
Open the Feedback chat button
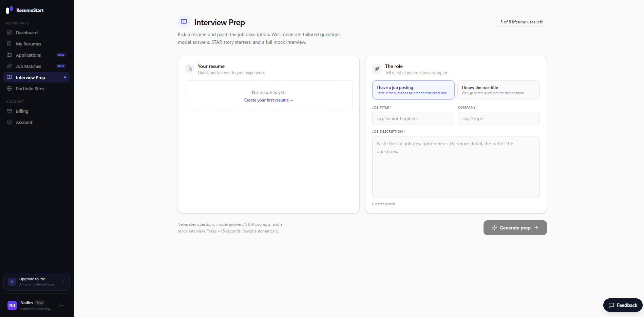(623, 305)
